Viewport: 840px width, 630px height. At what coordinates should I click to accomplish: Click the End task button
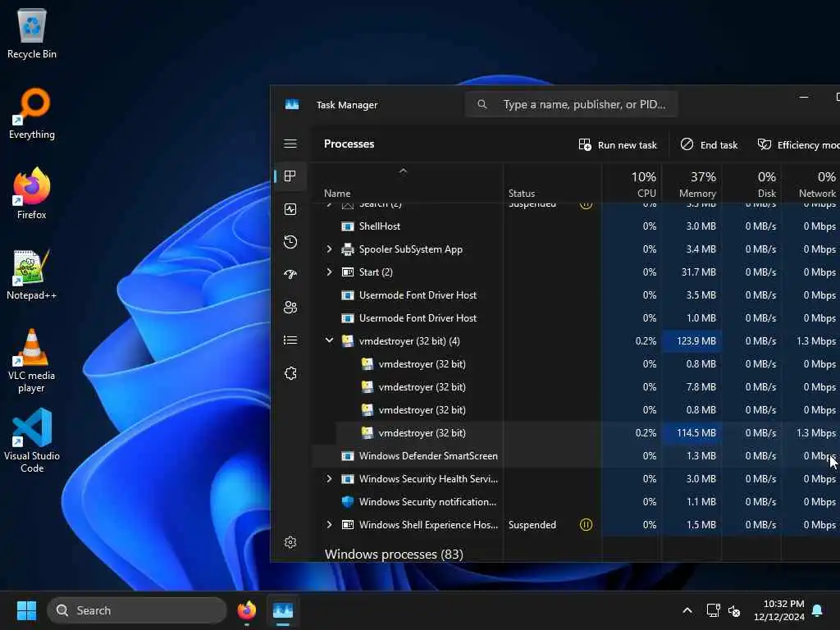709,144
